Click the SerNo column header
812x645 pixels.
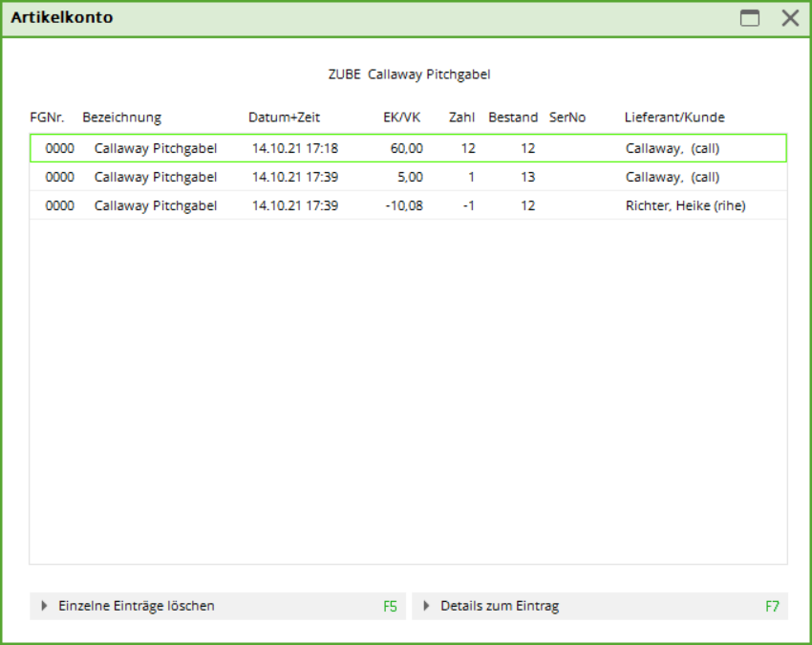tap(567, 118)
